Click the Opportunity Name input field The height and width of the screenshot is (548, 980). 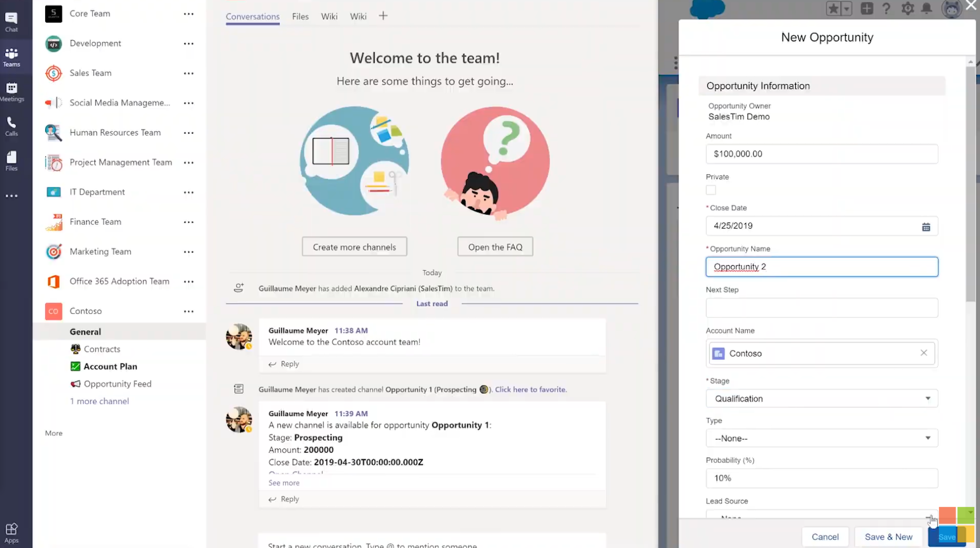pos(822,267)
